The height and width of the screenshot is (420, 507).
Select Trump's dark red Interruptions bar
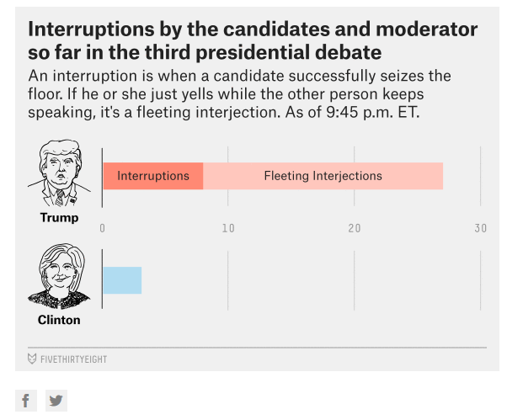153,176
